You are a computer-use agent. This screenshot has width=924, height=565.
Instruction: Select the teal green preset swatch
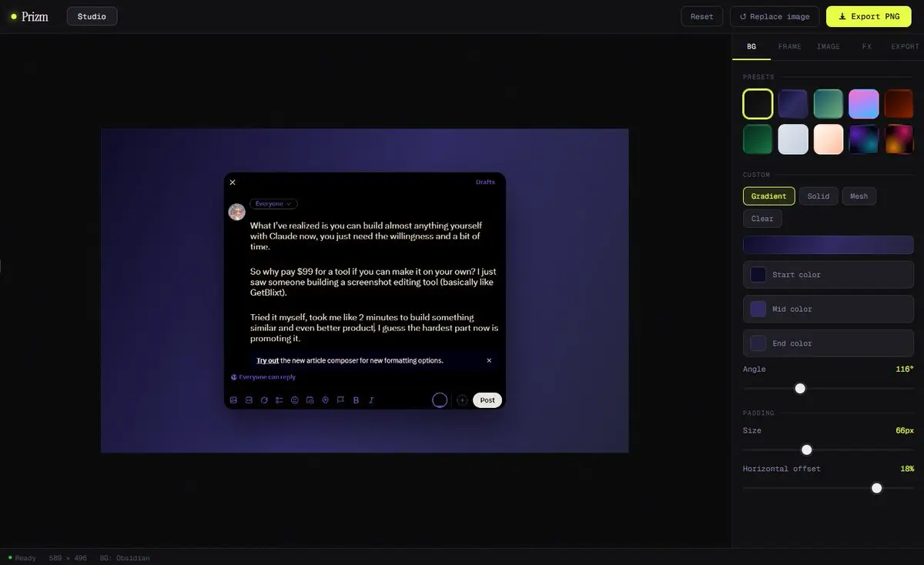pos(829,104)
